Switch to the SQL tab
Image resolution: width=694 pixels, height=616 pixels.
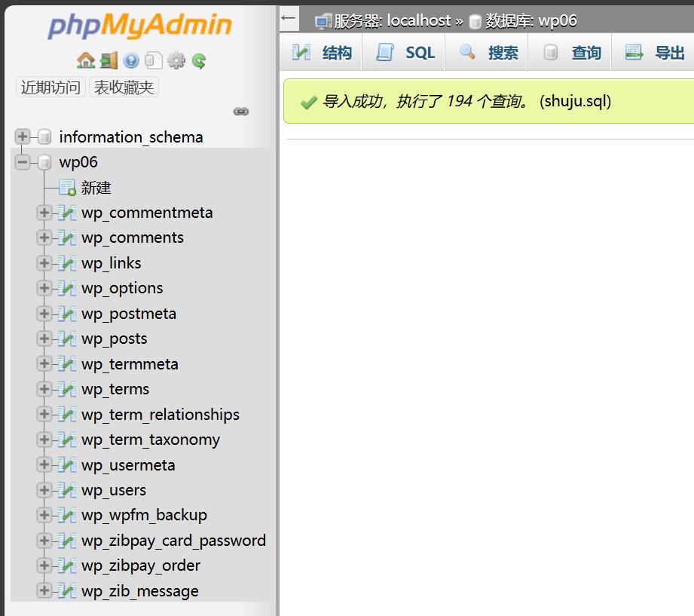tap(407, 53)
